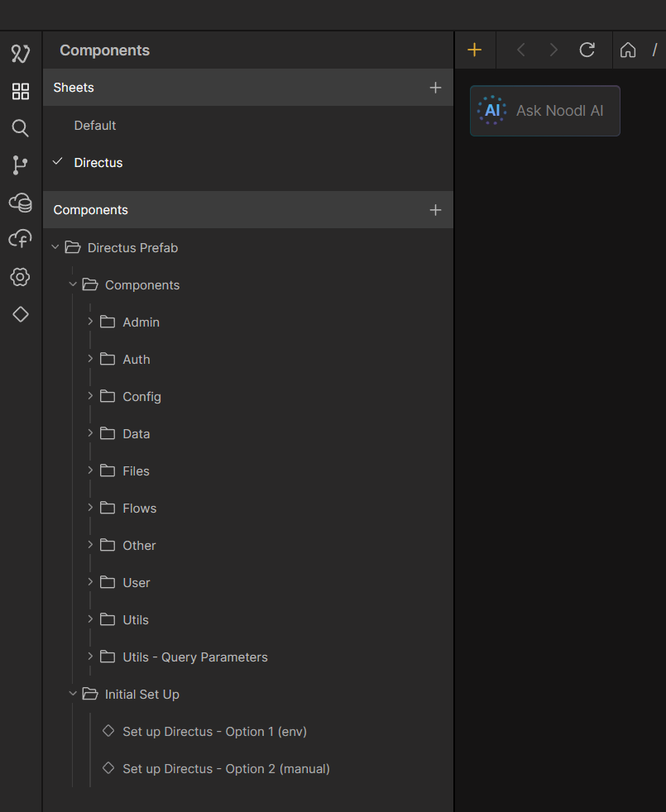The height and width of the screenshot is (812, 666).
Task: Select the Other folder label
Action: [x=139, y=545]
